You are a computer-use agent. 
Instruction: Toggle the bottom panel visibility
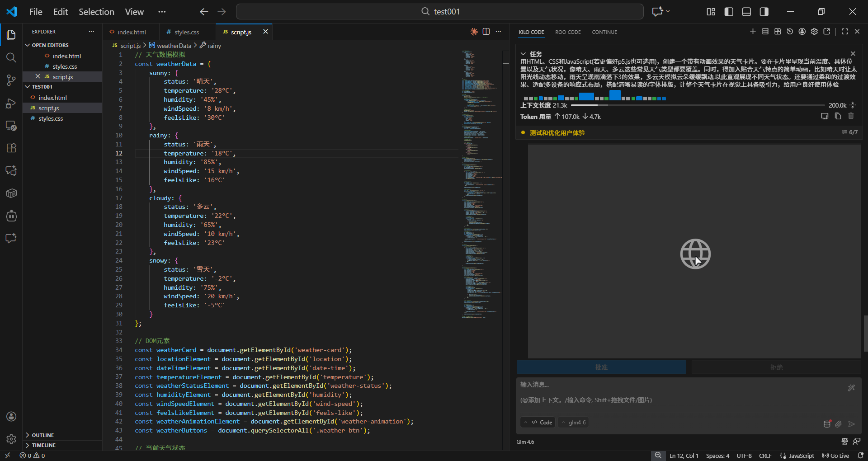746,12
